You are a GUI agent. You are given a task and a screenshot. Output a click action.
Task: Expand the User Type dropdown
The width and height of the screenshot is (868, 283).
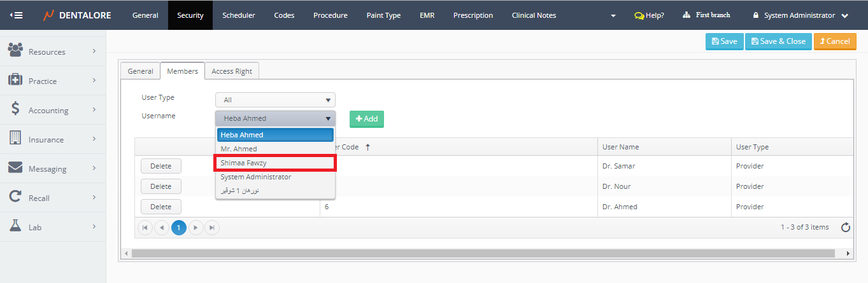274,100
